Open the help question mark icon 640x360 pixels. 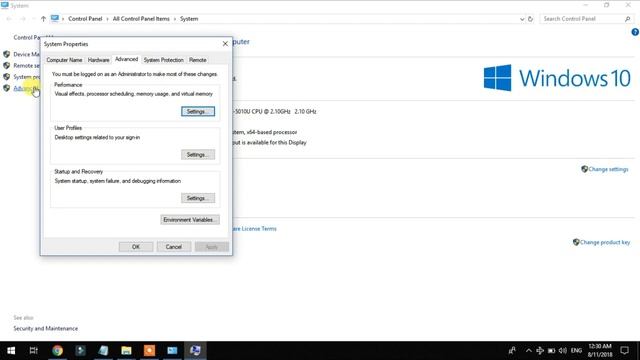click(635, 32)
